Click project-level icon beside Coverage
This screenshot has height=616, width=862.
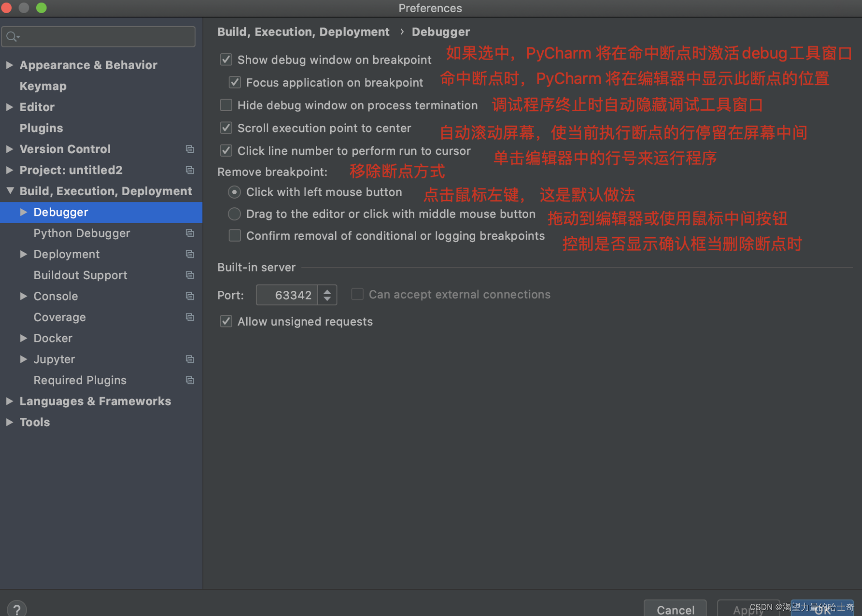190,317
